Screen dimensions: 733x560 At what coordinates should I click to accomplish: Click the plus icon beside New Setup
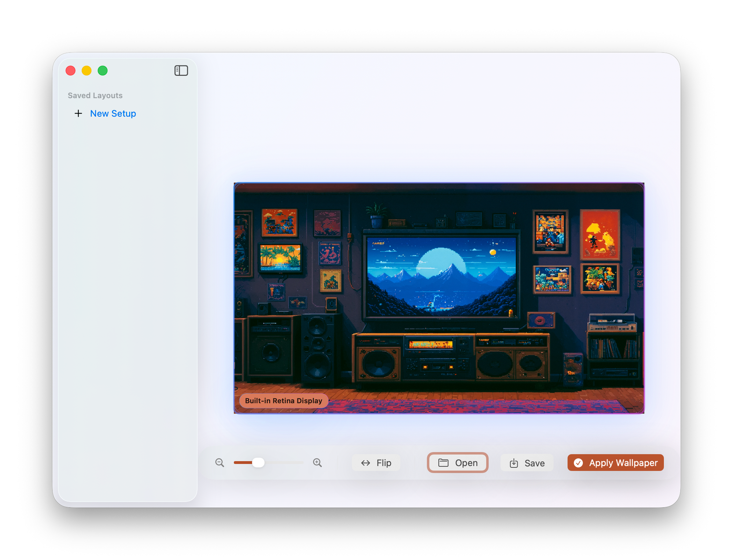point(78,114)
